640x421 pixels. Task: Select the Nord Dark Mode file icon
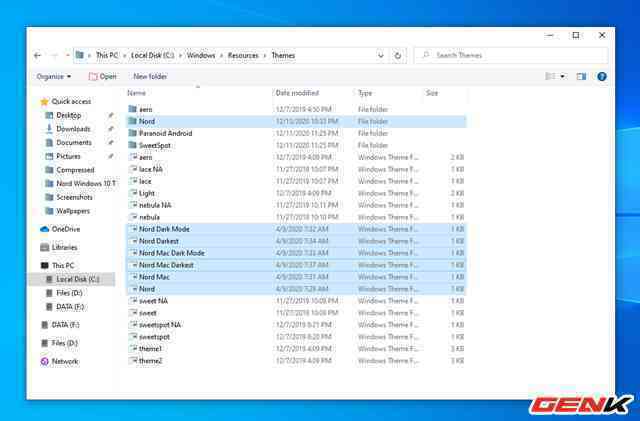(x=133, y=229)
